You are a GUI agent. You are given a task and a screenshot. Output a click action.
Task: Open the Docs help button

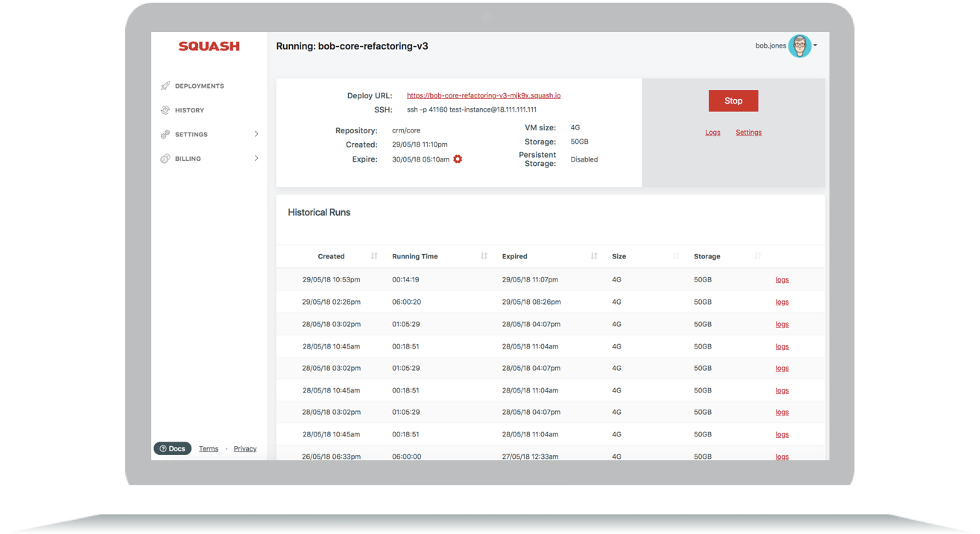[x=172, y=448]
